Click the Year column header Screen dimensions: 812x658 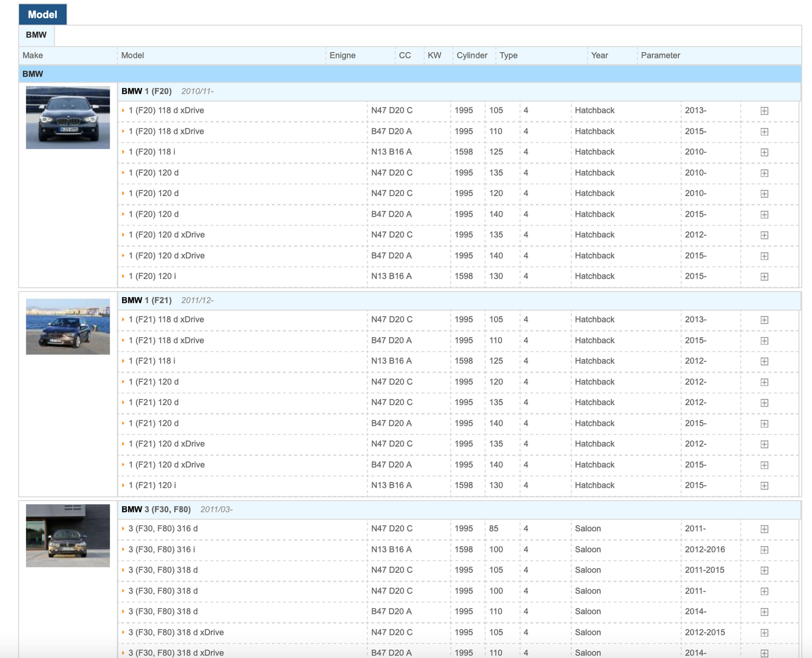600,55
